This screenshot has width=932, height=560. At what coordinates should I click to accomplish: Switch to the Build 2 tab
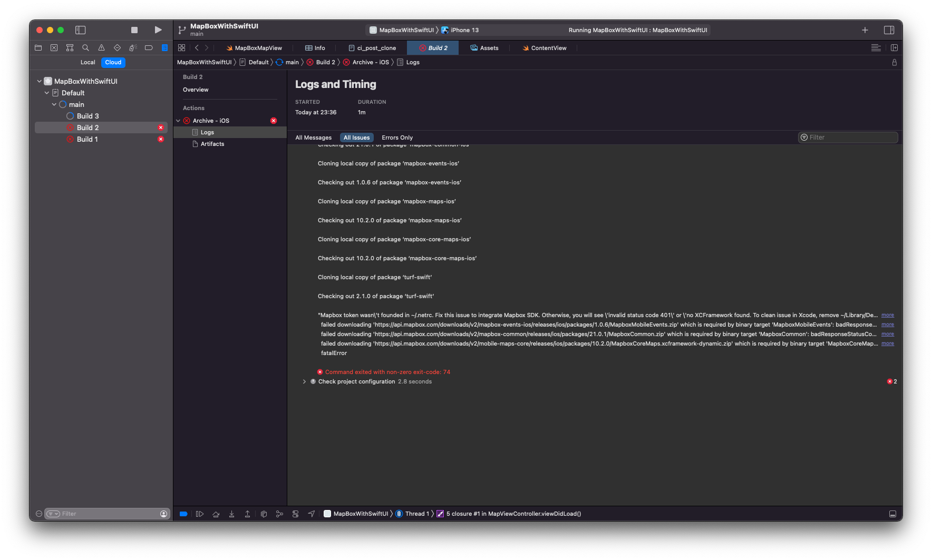(x=433, y=48)
